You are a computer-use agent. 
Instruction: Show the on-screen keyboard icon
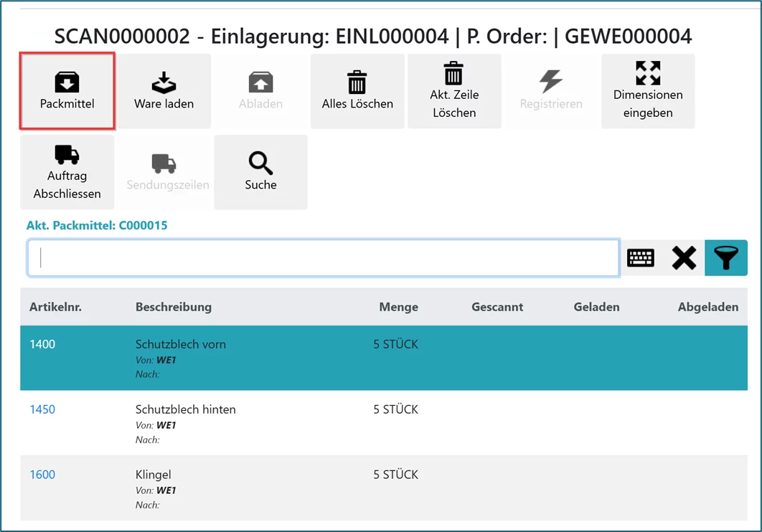pos(641,258)
